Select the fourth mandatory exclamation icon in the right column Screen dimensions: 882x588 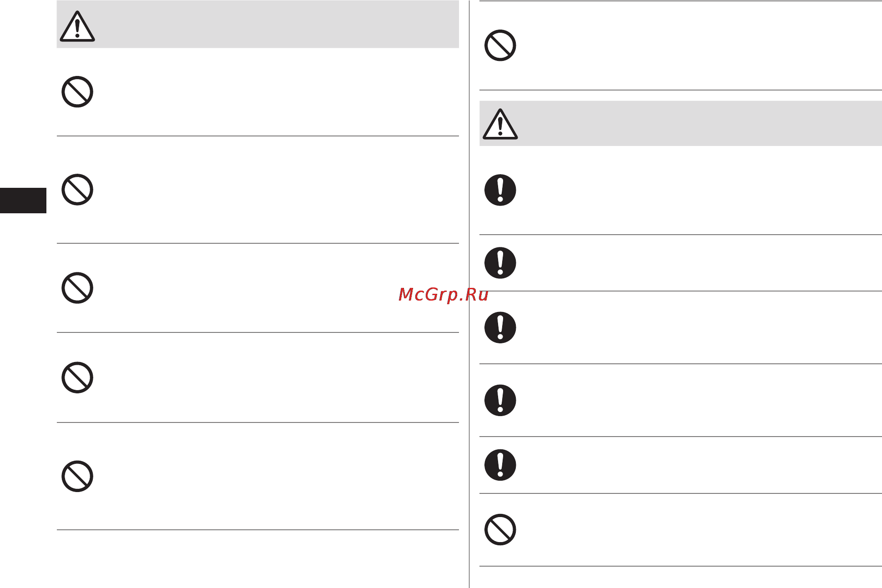[500, 400]
